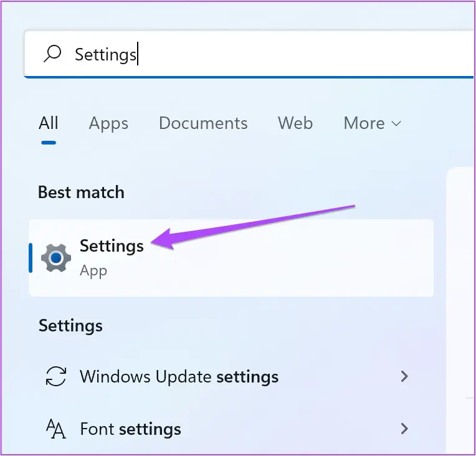Click the Settings gear app icon
Screen dimensions: 476x456
point(56,258)
